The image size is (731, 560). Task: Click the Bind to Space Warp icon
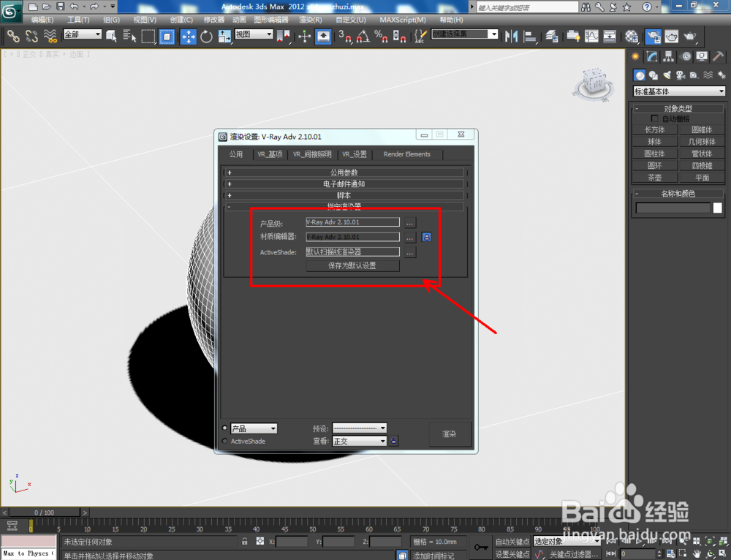[x=50, y=36]
